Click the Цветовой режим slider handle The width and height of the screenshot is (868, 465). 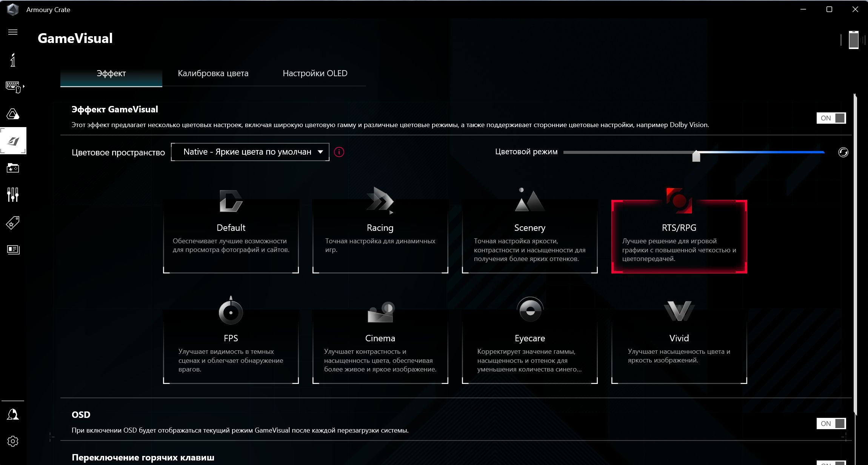(x=696, y=156)
